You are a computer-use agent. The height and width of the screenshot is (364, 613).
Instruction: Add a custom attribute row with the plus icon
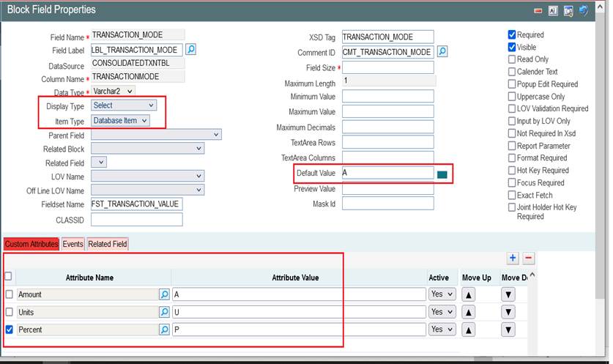coord(513,258)
